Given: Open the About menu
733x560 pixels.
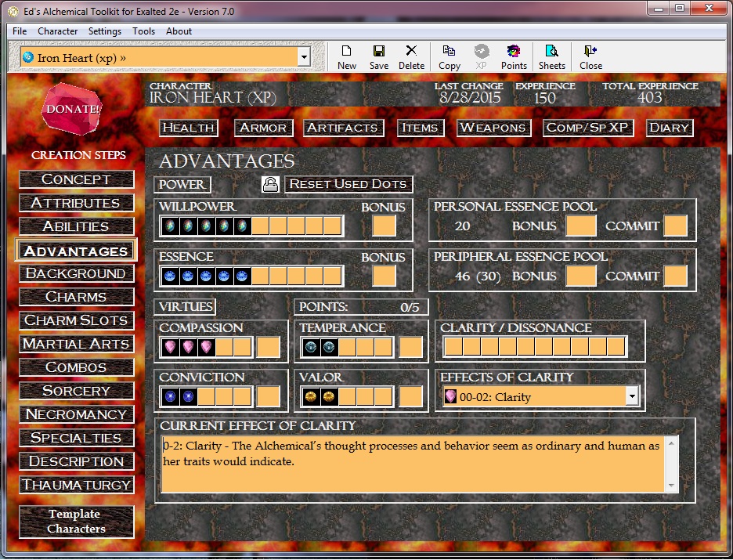Looking at the screenshot, I should (x=179, y=31).
